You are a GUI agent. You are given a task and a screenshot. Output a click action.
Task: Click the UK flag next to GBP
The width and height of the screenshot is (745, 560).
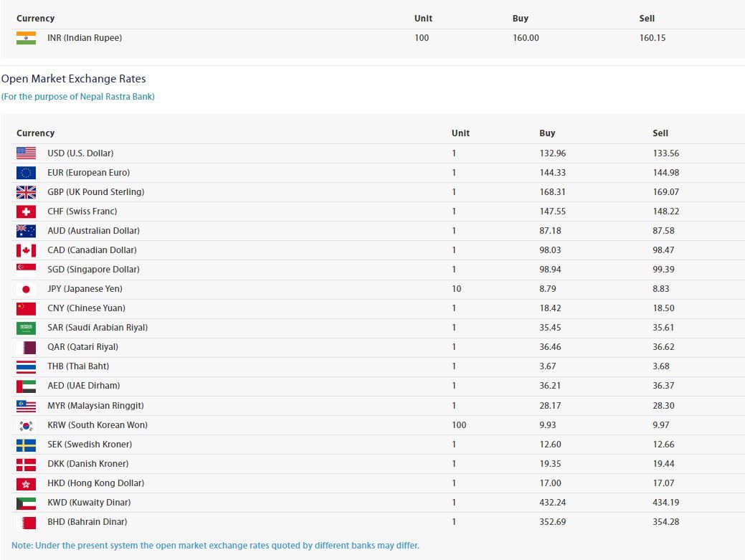[x=26, y=192]
